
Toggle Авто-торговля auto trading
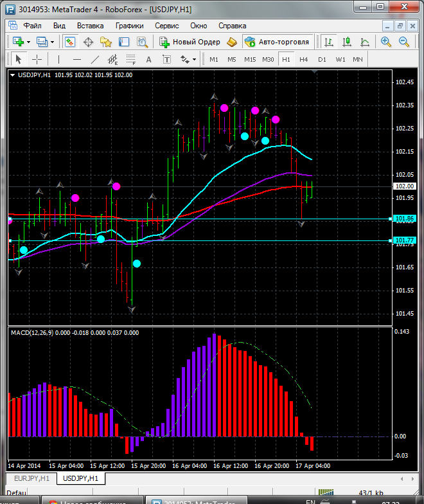pyautogui.click(x=277, y=42)
